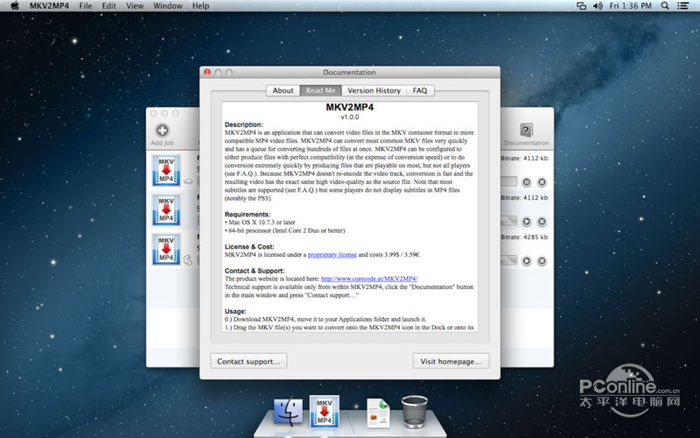
Task: Click the progress bar next to the pause button
Action: [x=508, y=182]
